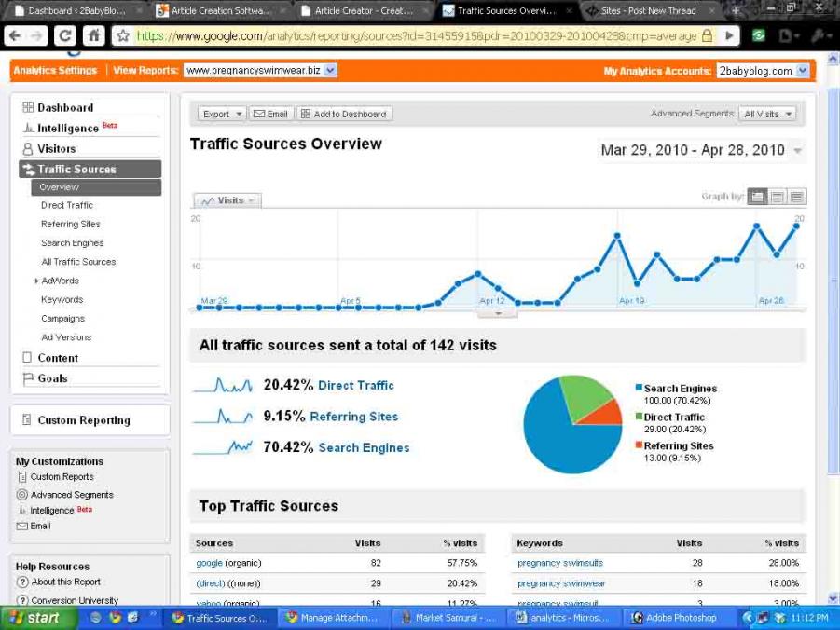This screenshot has width=840, height=630.
Task: Click the browser address bar URL field
Action: [417, 36]
